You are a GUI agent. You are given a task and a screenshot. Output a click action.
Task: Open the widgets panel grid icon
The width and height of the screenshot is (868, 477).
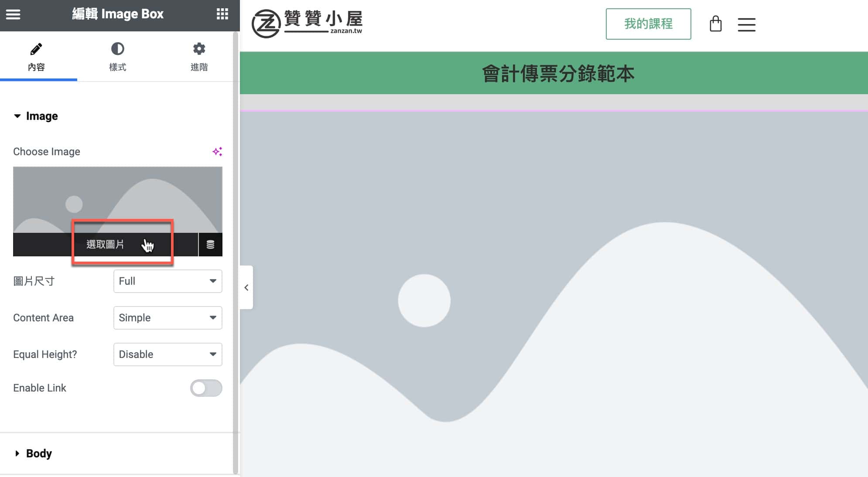pos(223,14)
